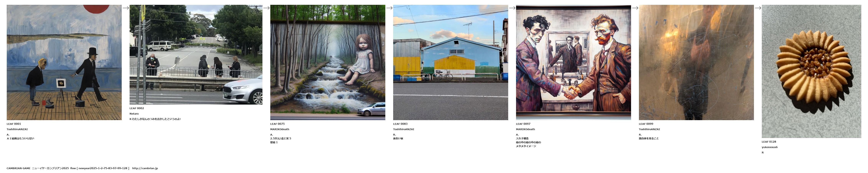This screenshot has height=173, width=868.
Task: Click arrow between LEAF 0001 and 0002
Action: coord(126,8)
